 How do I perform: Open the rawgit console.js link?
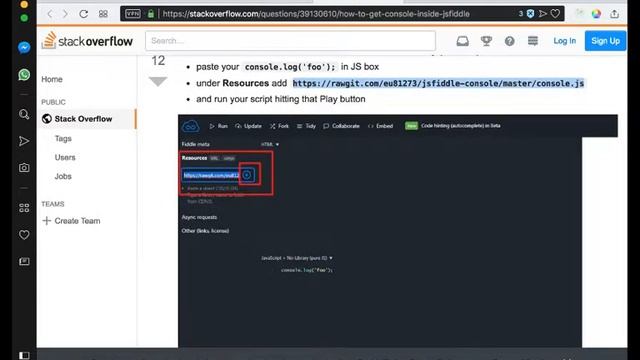coord(438,83)
